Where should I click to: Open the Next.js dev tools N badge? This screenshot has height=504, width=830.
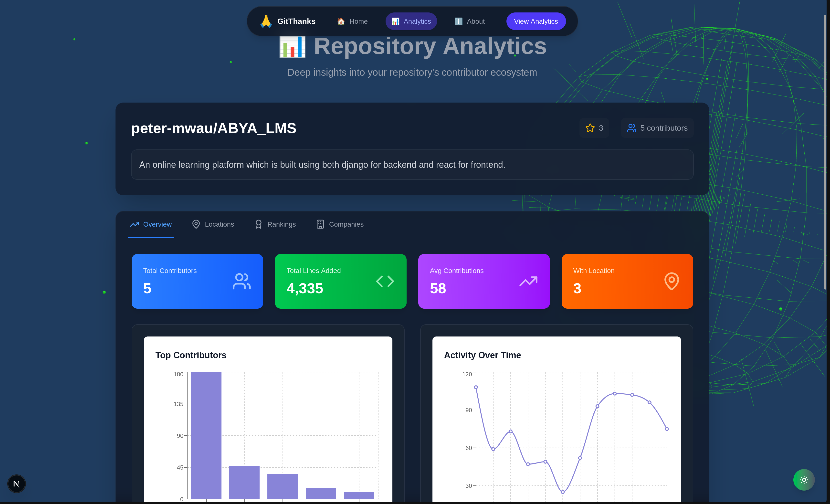(17, 484)
